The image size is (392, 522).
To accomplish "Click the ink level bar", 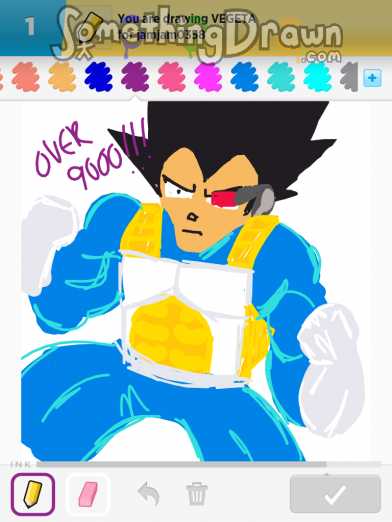I will 209,464.
